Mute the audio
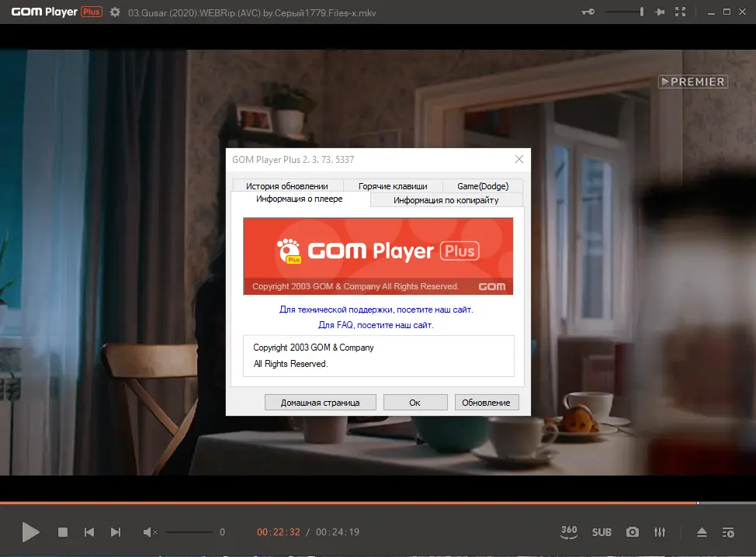The width and height of the screenshot is (756, 557). 151,532
